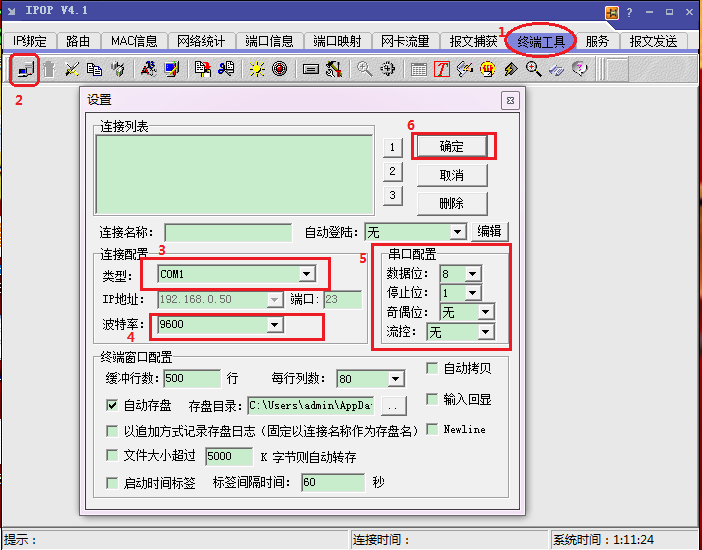702x550 pixels.
Task: Click the browse button beside 存盘目录
Action: tap(394, 406)
